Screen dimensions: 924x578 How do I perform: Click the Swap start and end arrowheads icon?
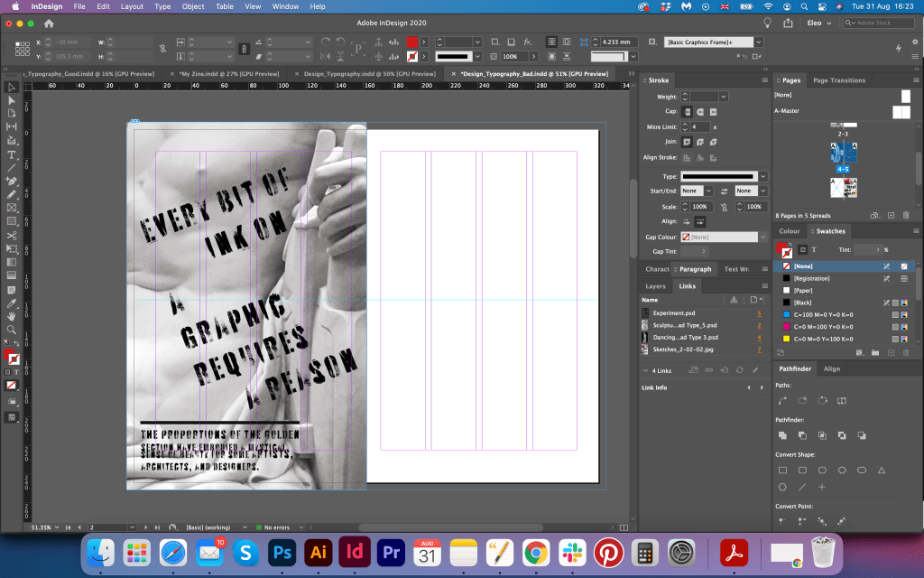point(723,191)
